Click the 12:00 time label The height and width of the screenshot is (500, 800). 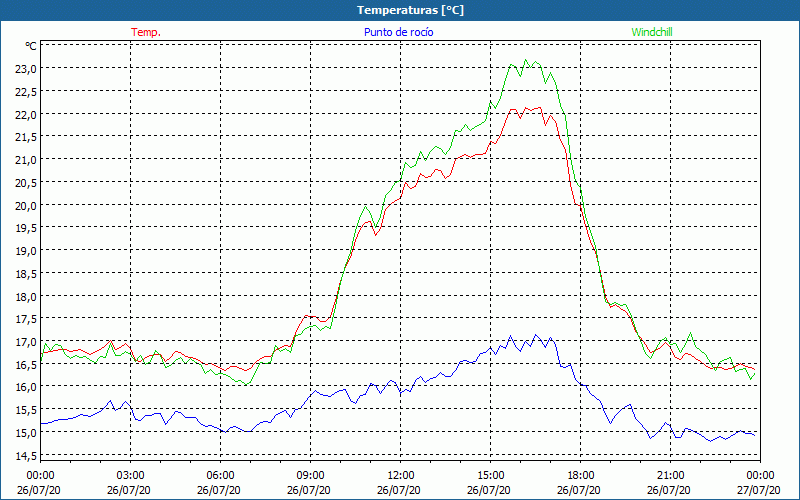point(401,475)
